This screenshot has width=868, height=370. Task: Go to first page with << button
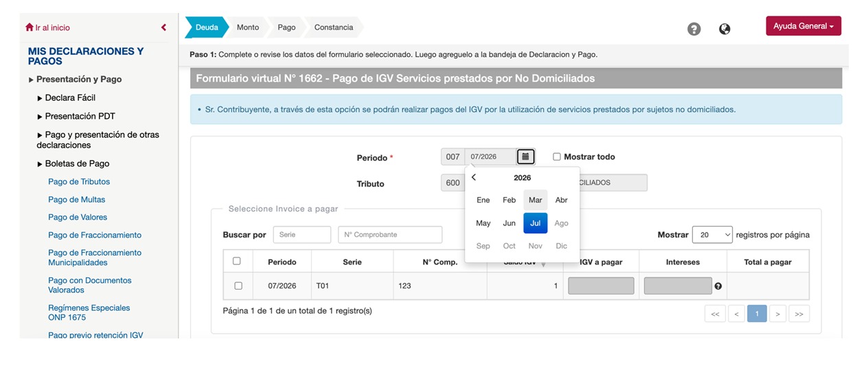click(x=715, y=314)
